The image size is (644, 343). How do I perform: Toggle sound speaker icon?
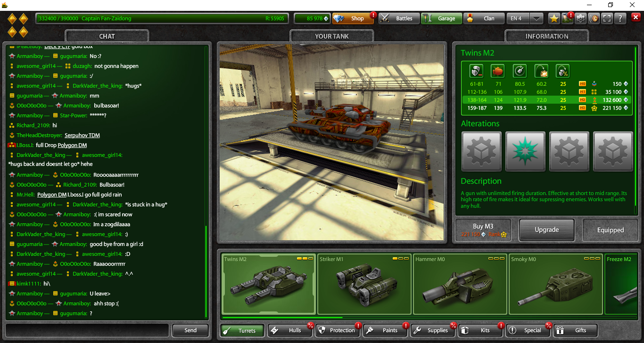pos(594,18)
